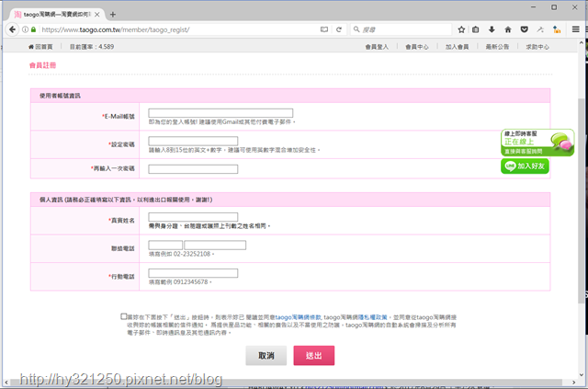
Task: Click the 目前匯率：4.589 text
Action: (92, 47)
